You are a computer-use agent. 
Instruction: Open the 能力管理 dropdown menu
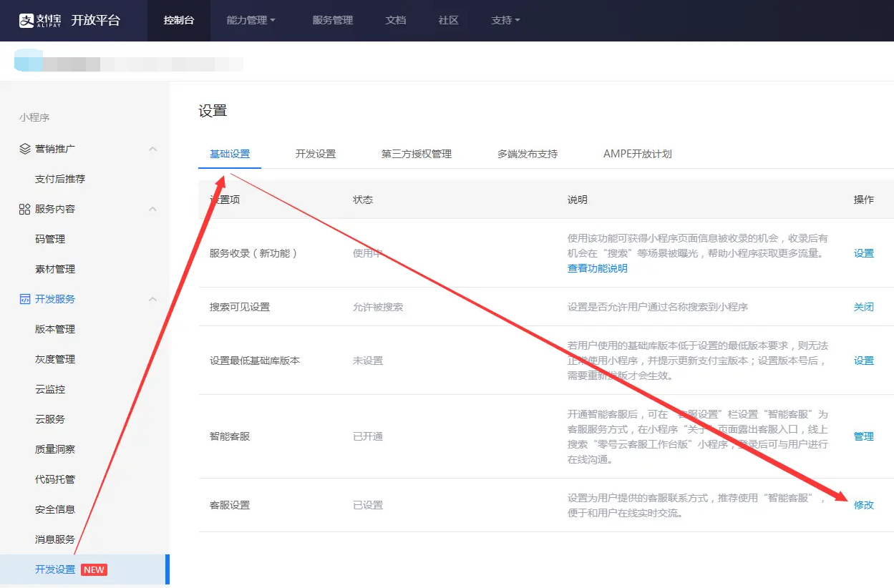click(x=251, y=20)
